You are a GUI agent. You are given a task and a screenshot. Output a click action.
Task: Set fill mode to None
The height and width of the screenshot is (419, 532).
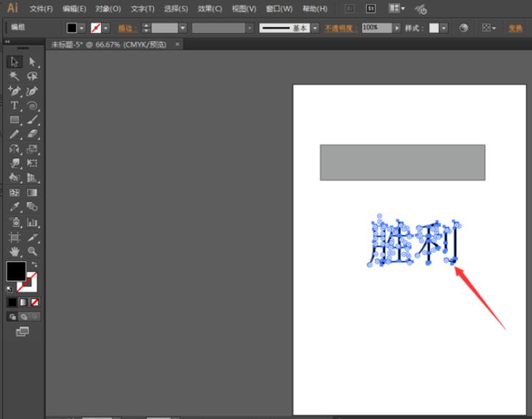[x=35, y=302]
